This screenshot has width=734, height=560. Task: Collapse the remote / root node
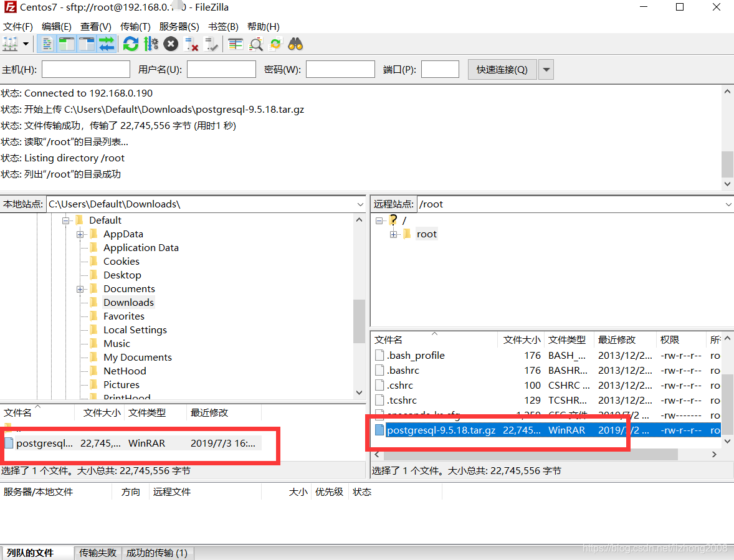pyautogui.click(x=379, y=221)
